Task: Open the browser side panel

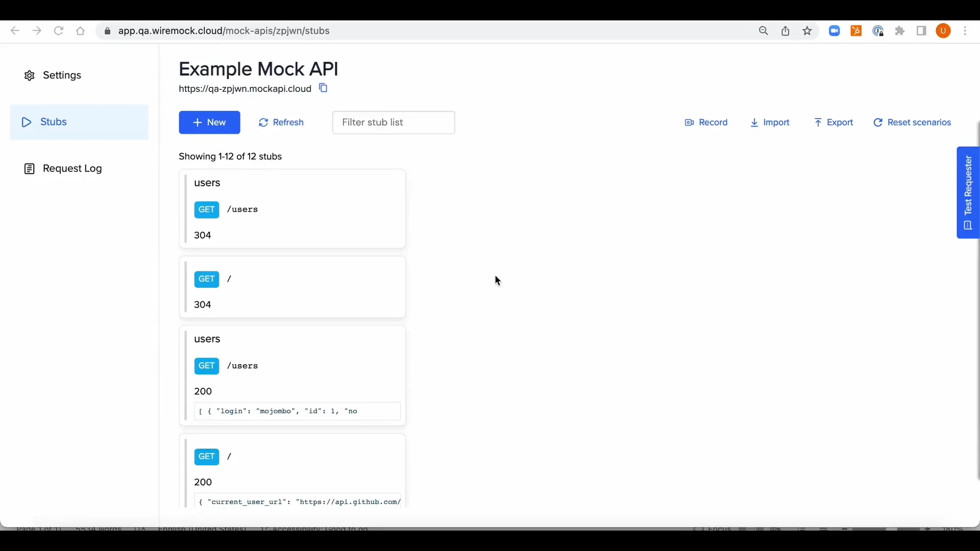Action: pos(922,31)
